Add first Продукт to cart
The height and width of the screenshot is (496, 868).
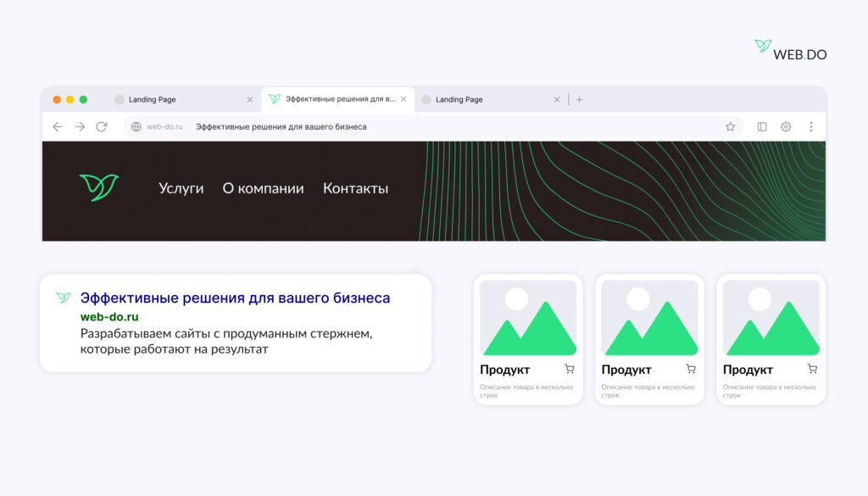tap(569, 369)
